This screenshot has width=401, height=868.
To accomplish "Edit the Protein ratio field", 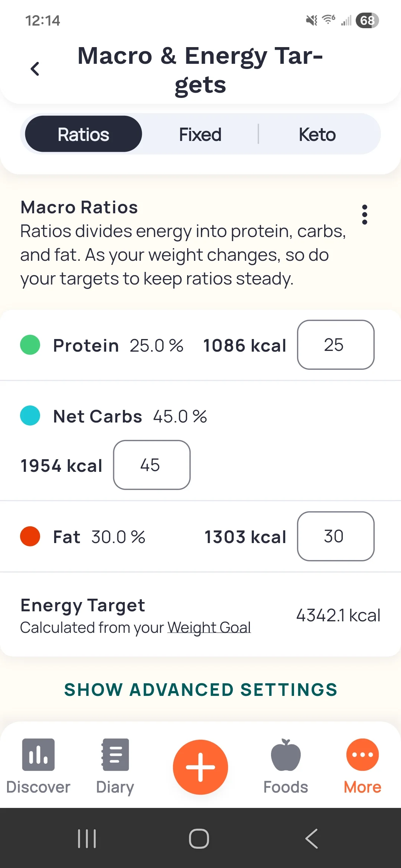I will (336, 345).
